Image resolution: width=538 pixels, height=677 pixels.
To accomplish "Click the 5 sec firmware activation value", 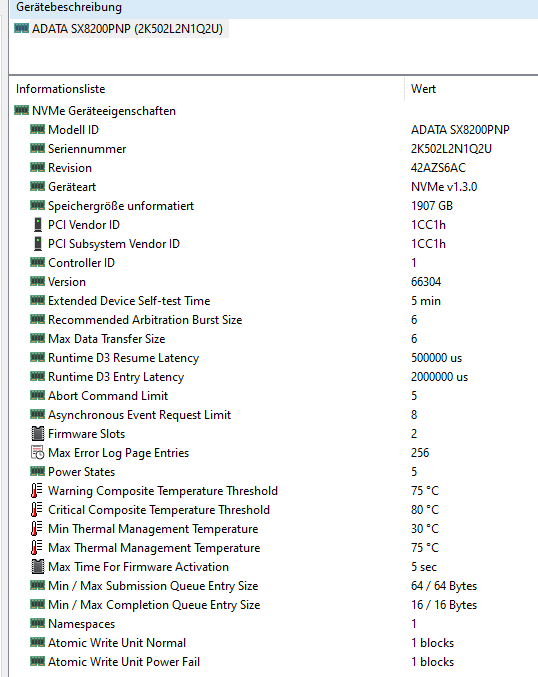I will (x=424, y=567).
